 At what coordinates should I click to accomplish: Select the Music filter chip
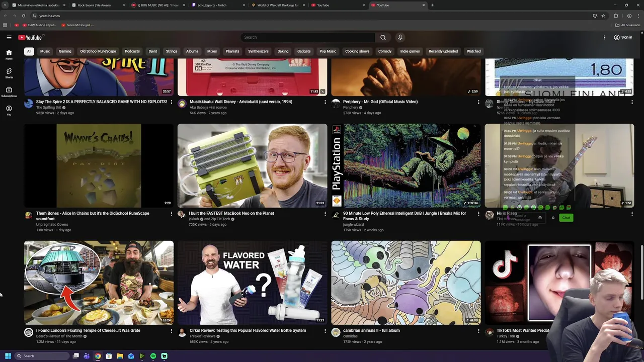coord(45,51)
